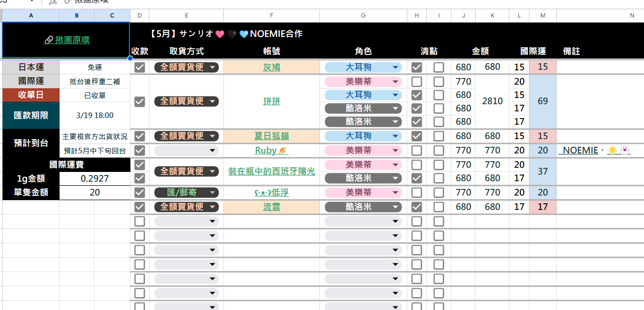The height and width of the screenshot is (310, 644).
Task: Select the 角色 header cell
Action: [363, 51]
